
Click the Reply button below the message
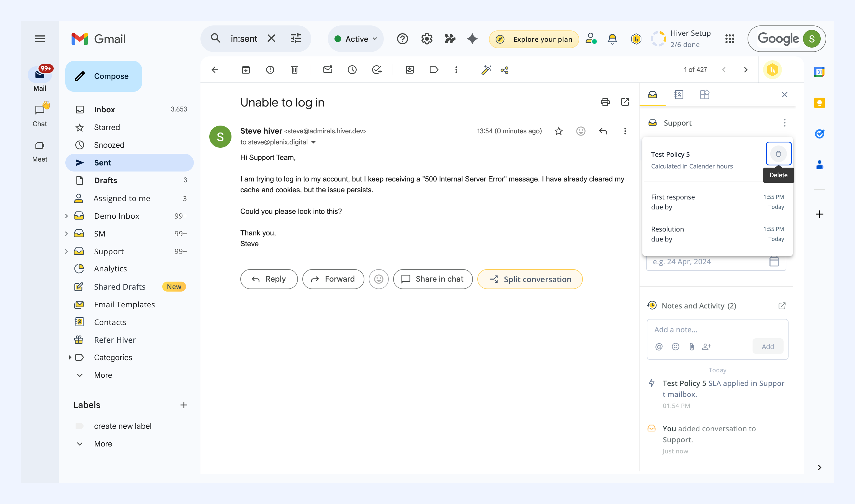pyautogui.click(x=269, y=279)
